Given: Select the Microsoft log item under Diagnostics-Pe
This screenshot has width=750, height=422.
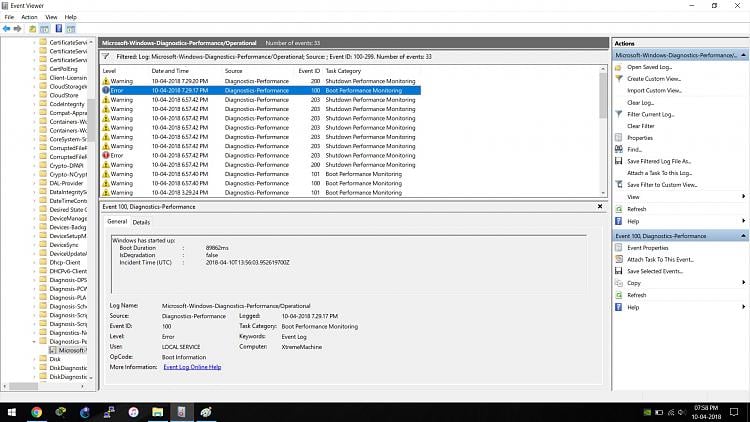Looking at the screenshot, I should [x=68, y=350].
